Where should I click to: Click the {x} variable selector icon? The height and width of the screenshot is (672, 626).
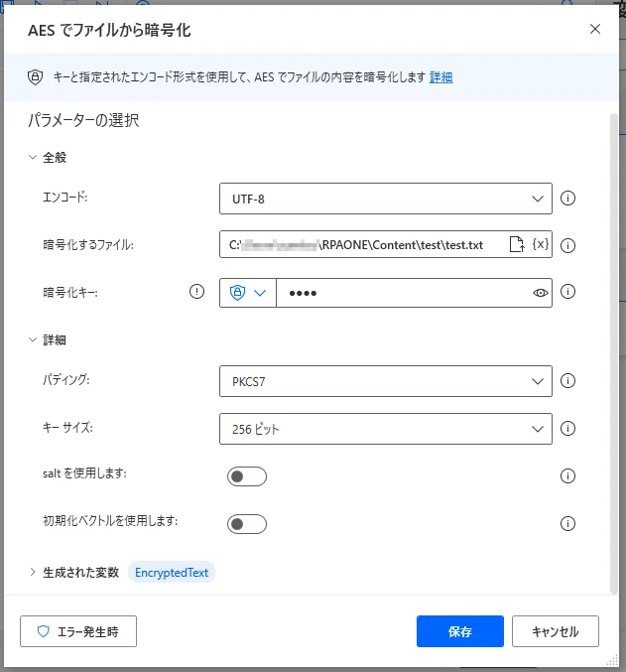541,244
